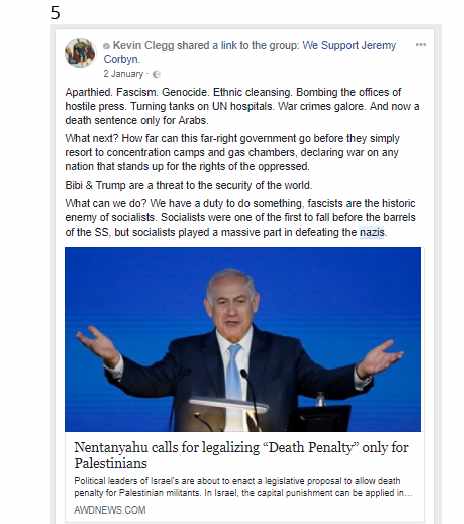
Task: Open the Netanyahu article preview photo
Action: click(243, 339)
